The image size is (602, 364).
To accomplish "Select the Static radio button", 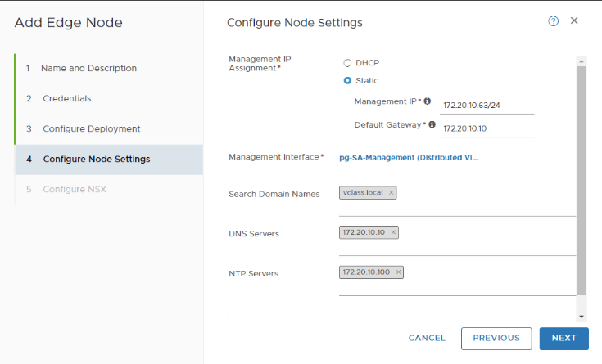I will tap(347, 81).
